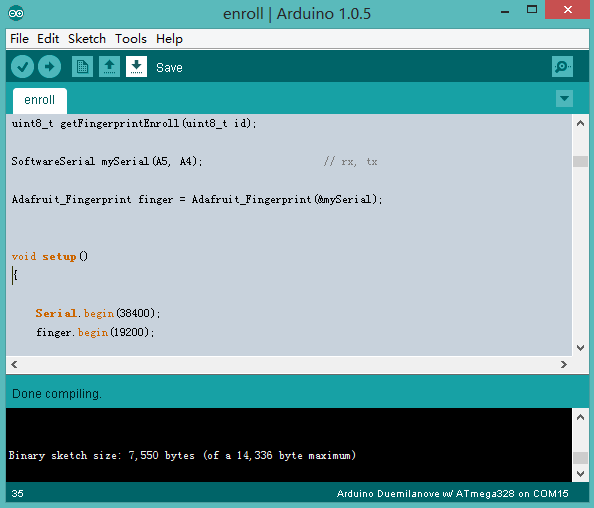Click the console scroll-down arrow
The height and width of the screenshot is (508, 594).
[x=580, y=474]
